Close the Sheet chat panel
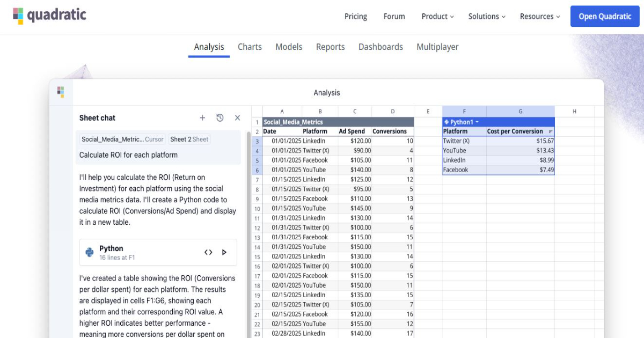Viewport: 644px width, 338px height. click(237, 118)
